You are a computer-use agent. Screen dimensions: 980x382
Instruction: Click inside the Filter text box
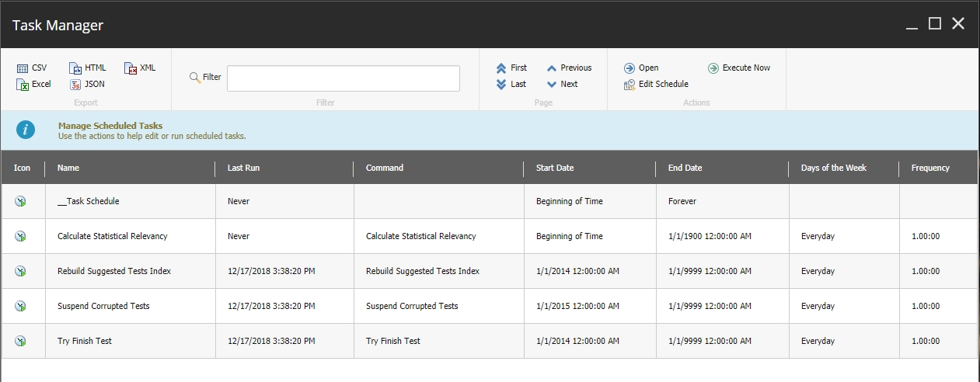point(343,78)
